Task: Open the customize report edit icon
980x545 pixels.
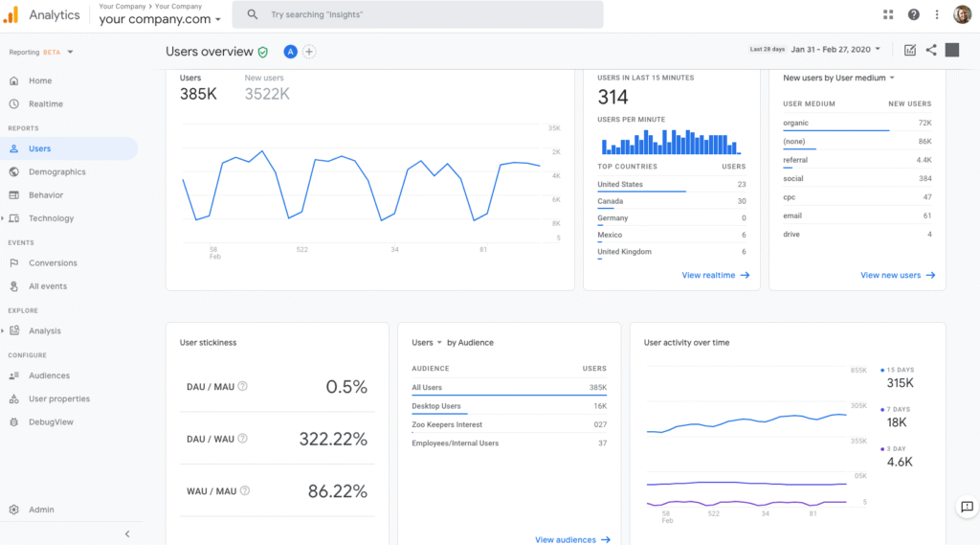Action: pos(910,50)
